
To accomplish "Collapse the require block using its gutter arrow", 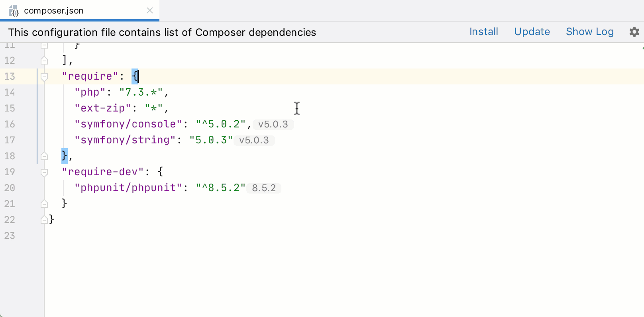I will (x=44, y=76).
